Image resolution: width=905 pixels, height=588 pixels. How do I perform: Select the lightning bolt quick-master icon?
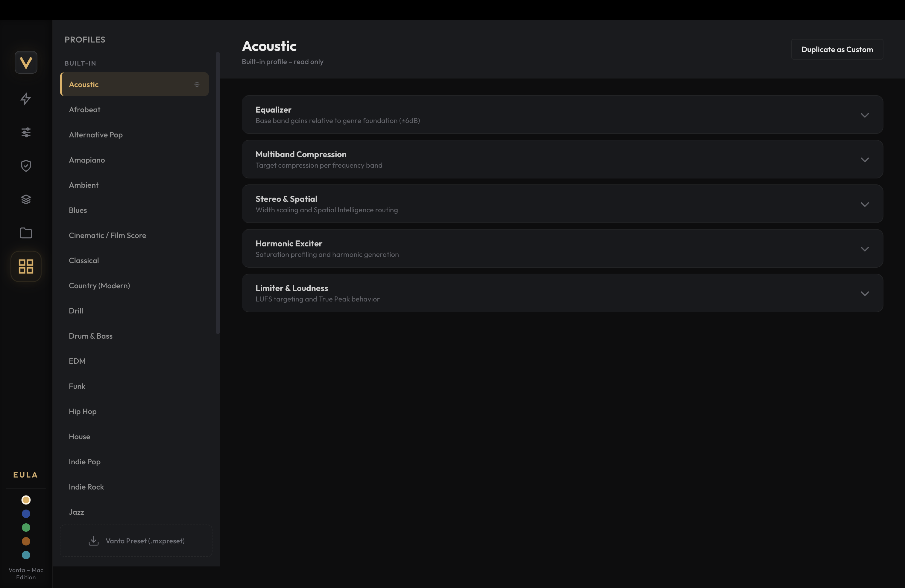(x=26, y=99)
